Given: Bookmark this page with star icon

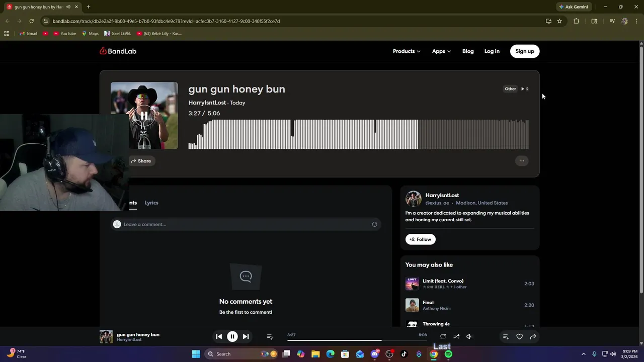Looking at the screenshot, I should 559,21.
